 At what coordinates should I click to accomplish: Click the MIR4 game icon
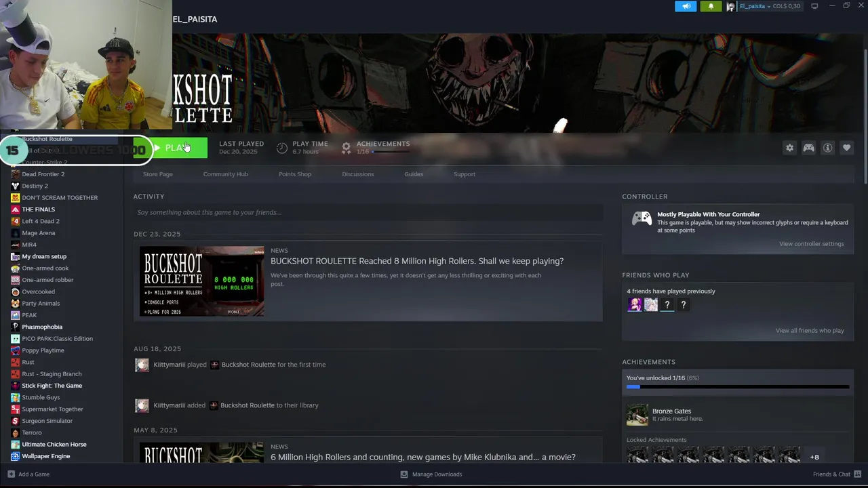pos(15,245)
